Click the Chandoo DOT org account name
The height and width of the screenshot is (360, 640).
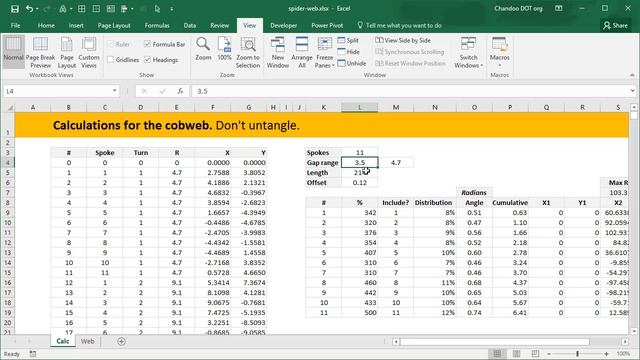point(518,9)
